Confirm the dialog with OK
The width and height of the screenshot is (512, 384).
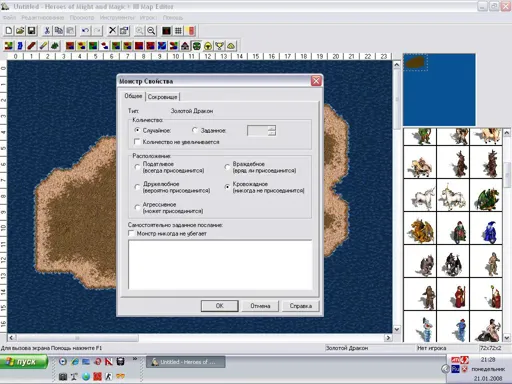[x=220, y=306]
